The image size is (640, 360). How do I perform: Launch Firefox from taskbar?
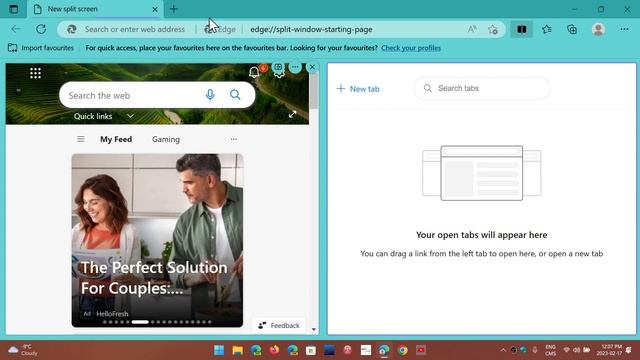tap(274, 350)
